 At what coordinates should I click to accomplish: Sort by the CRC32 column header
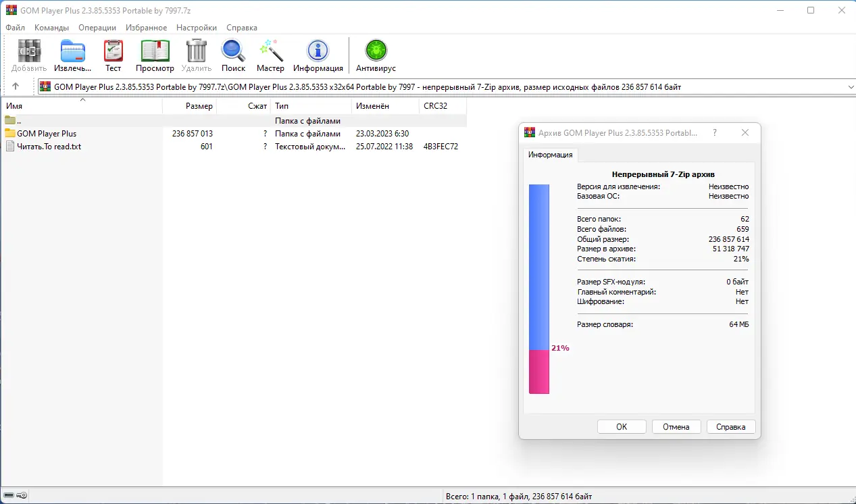(x=443, y=106)
